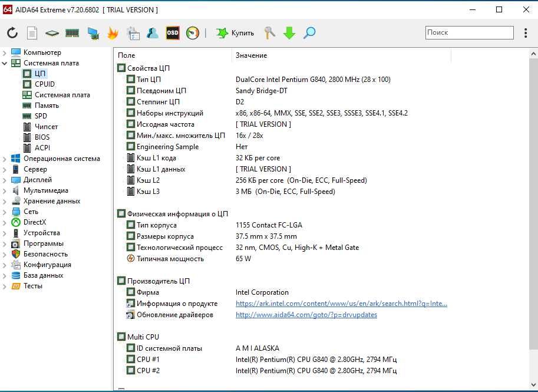Open the Report page icon
538x392 pixels.
pyautogui.click(x=32, y=33)
